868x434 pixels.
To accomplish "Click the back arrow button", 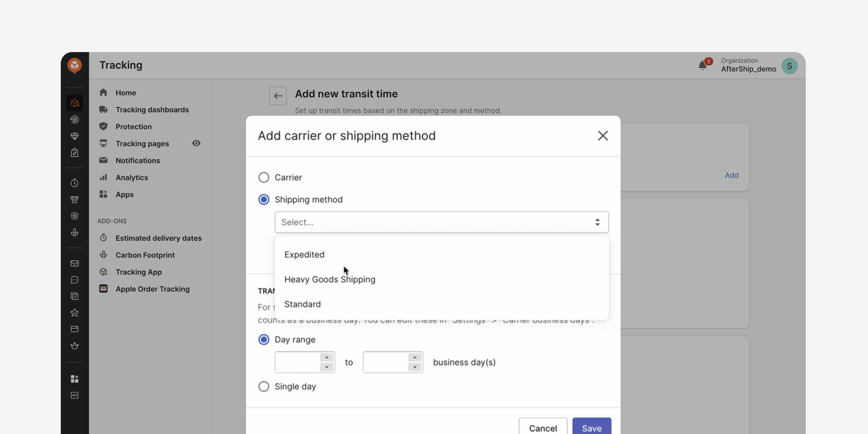I will point(278,96).
